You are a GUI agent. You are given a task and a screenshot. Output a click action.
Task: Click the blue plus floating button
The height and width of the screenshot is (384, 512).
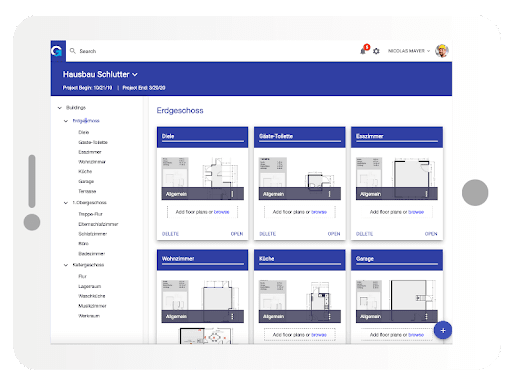click(x=443, y=330)
